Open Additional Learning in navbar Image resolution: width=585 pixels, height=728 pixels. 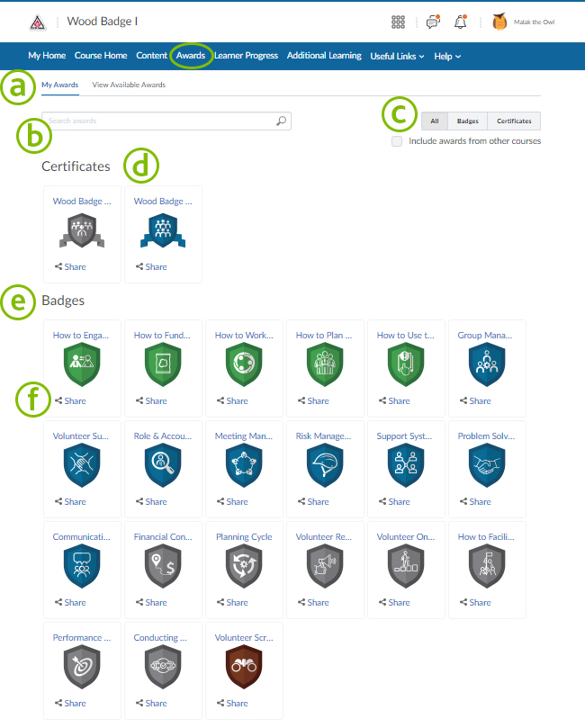point(324,56)
